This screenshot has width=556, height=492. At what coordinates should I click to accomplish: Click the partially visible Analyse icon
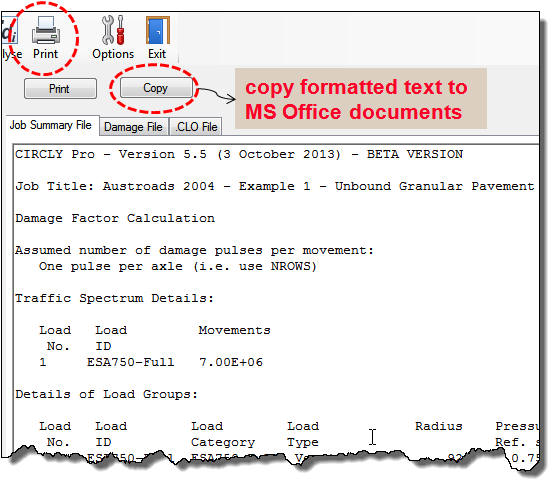pyautogui.click(x=8, y=31)
